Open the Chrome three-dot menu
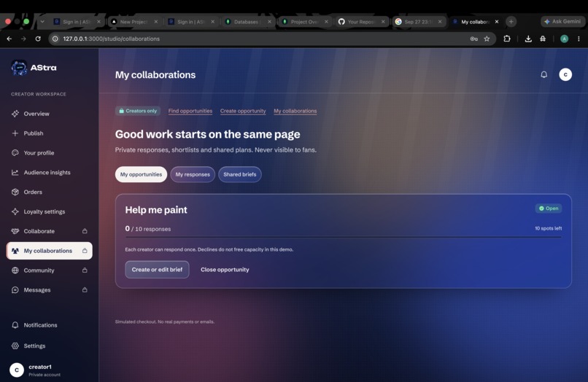 [x=579, y=39]
